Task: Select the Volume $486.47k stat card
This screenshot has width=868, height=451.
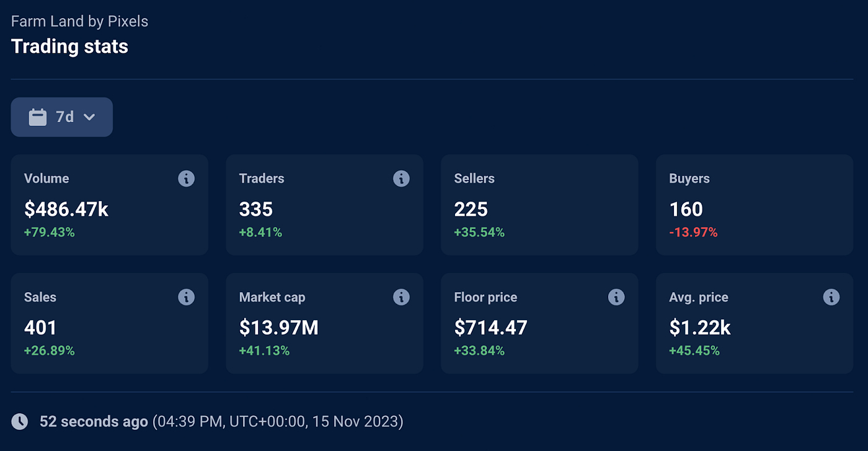Action: click(110, 205)
